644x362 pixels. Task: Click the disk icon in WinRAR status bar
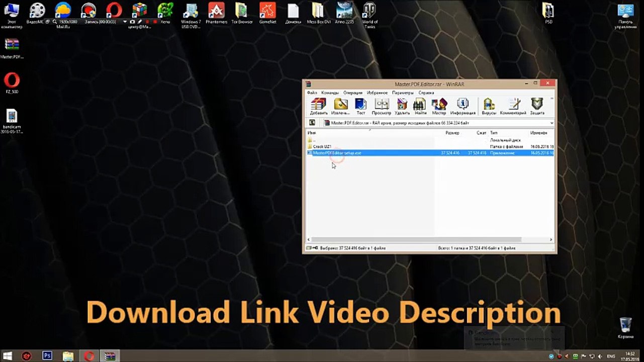(x=309, y=248)
